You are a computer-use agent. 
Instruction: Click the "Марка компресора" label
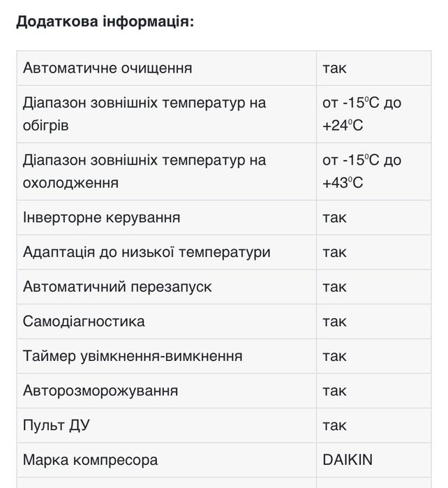coord(91,460)
